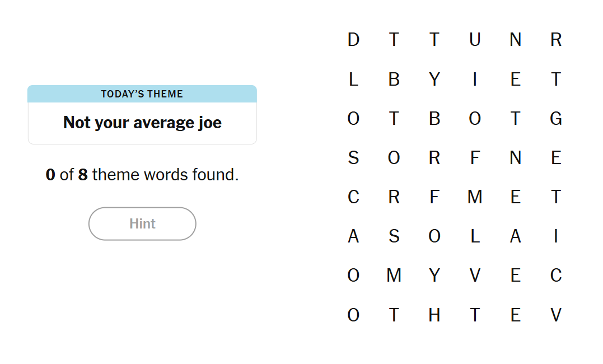Tap the letter H in the bottom row
Image resolution: width=603 pixels, height=364 pixels.
click(434, 315)
